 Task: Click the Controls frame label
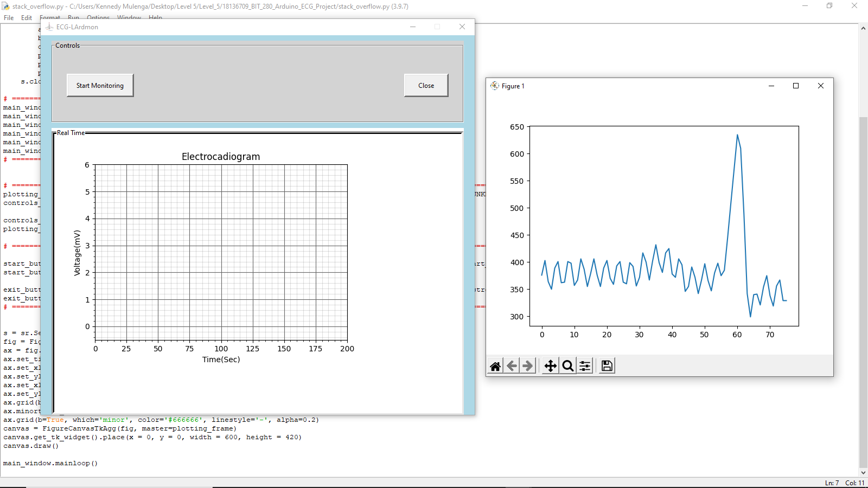67,46
